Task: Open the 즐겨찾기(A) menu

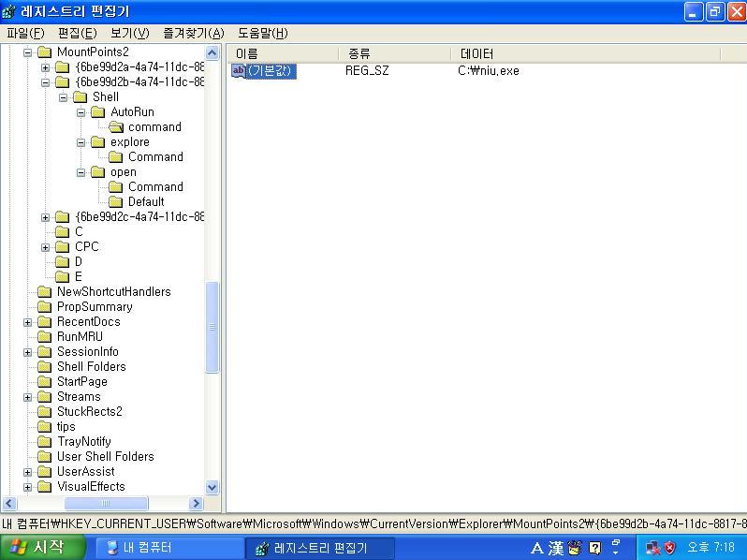Action: pyautogui.click(x=194, y=34)
